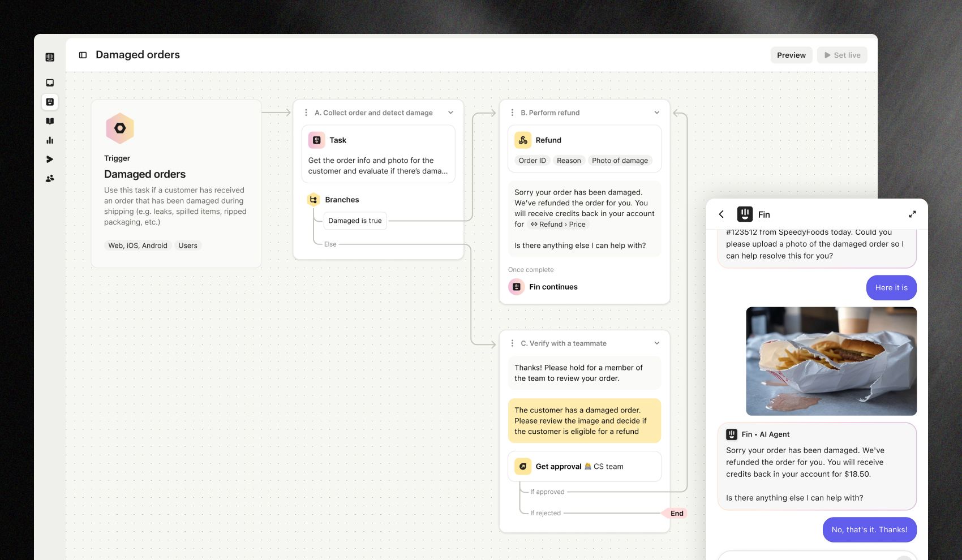962x560 pixels.
Task: Click the End marker
Action: [677, 514]
